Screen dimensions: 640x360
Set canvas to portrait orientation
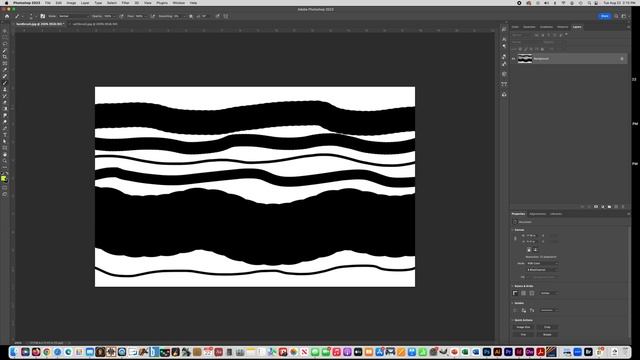(x=529, y=250)
